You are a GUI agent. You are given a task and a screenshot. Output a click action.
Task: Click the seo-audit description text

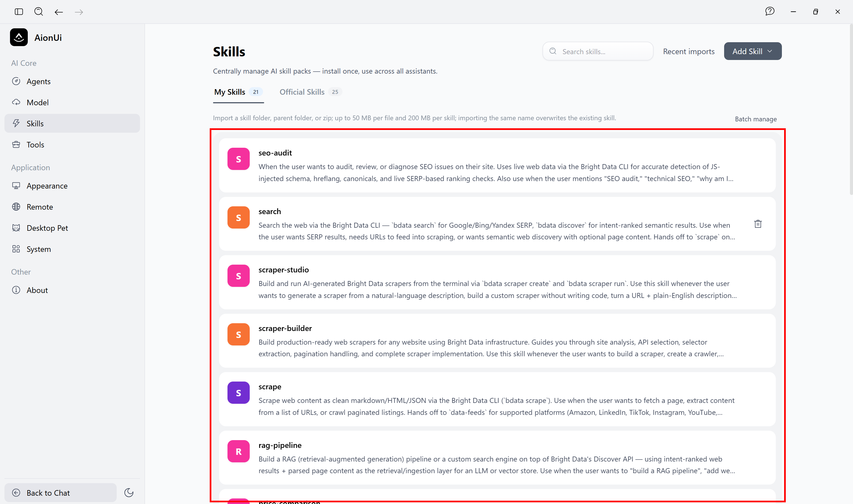tap(496, 173)
